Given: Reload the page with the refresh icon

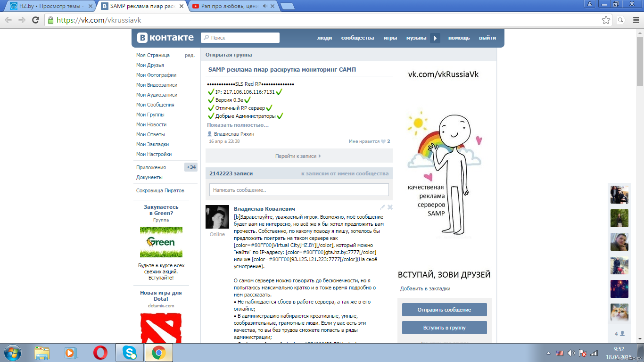Looking at the screenshot, I should 35,20.
